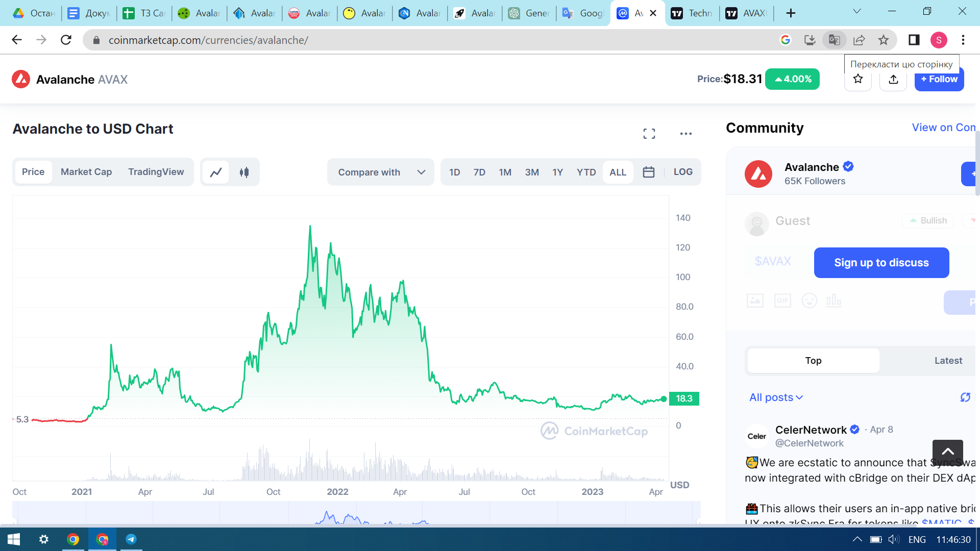
Task: Click the Follow button
Action: [939, 79]
